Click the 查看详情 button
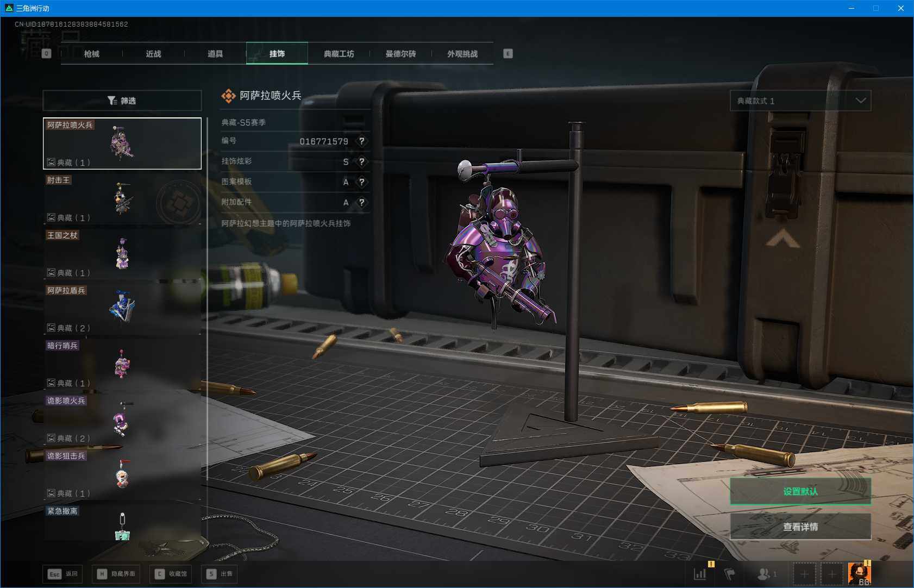Viewport: 914px width, 588px height. [800, 527]
